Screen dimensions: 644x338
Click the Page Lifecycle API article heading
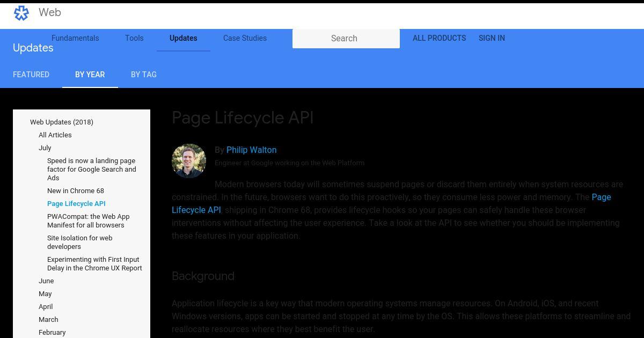coord(243,118)
